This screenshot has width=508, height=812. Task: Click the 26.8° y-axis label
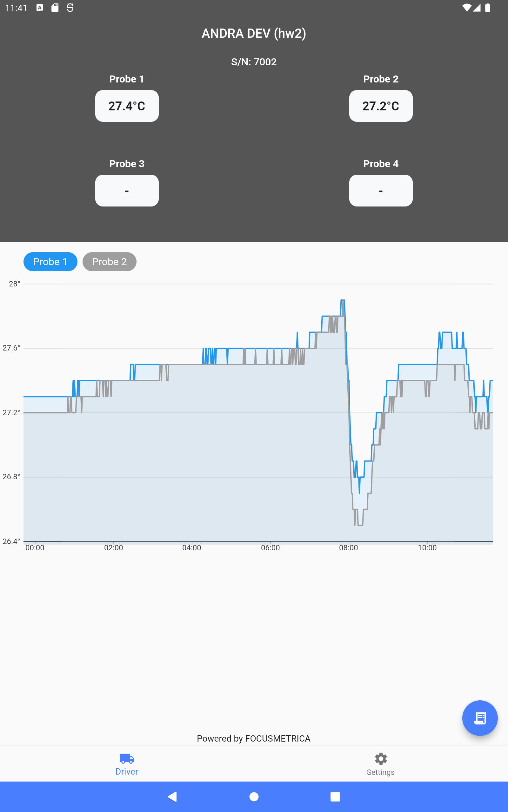pos(11,476)
